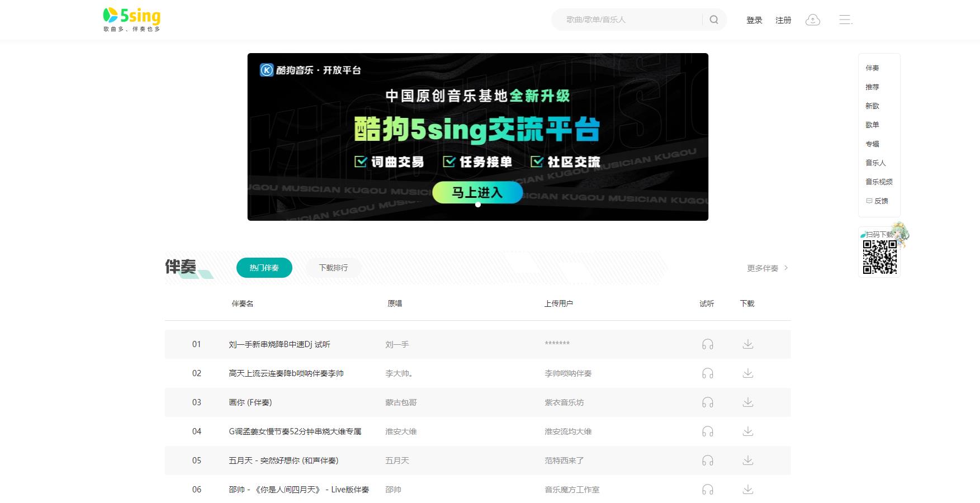Open 音乐人 in the side navigation

(875, 163)
